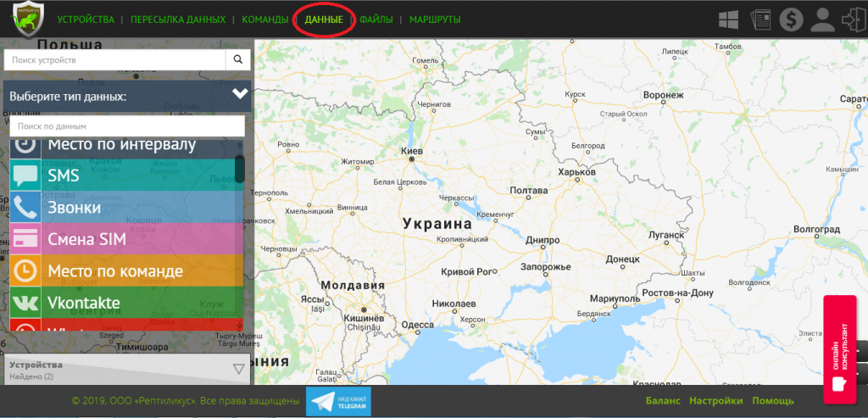This screenshot has width=868, height=418.
Task: Click Запорожье on the map
Action: coord(545,267)
